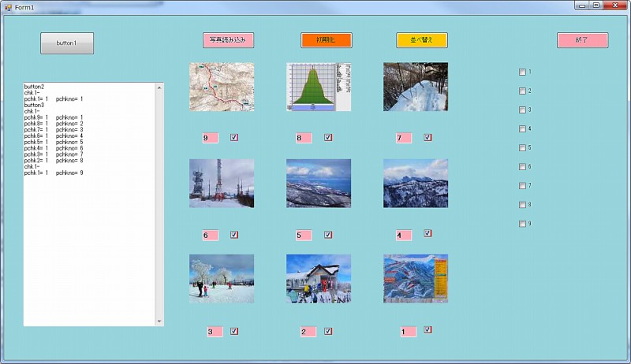Click the ski lodge building photo
This screenshot has height=364, width=631.
pos(319,278)
